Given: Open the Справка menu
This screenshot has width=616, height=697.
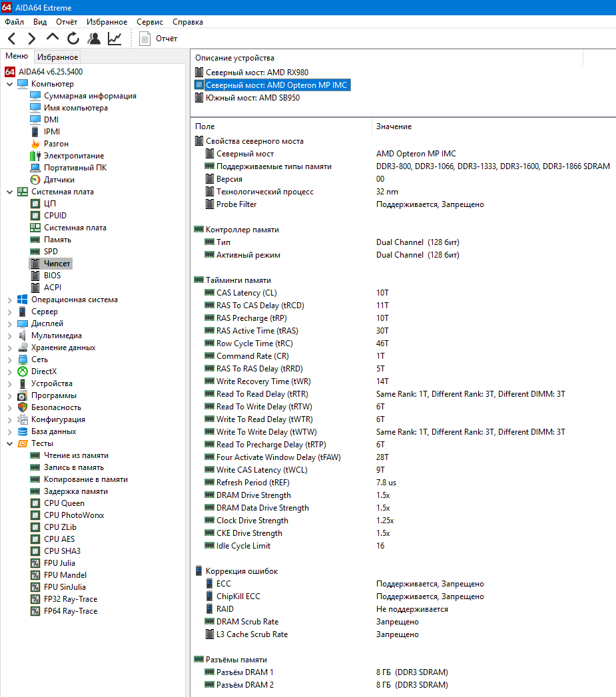Looking at the screenshot, I should click(x=187, y=22).
